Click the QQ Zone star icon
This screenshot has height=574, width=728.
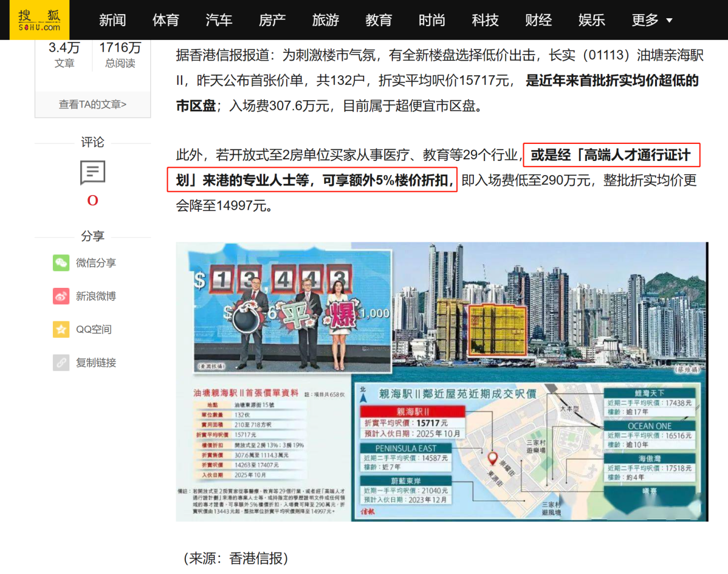[61, 329]
